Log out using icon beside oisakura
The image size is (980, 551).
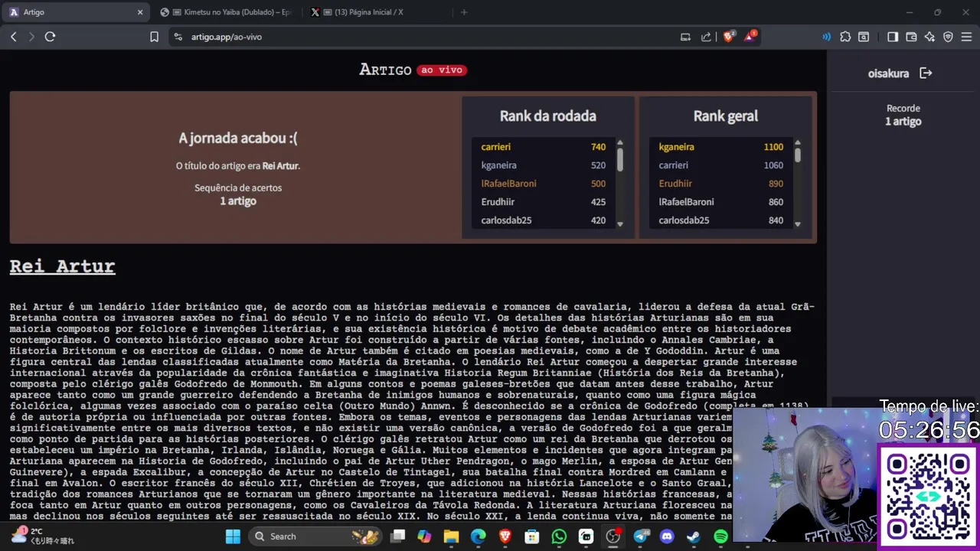[x=926, y=73]
